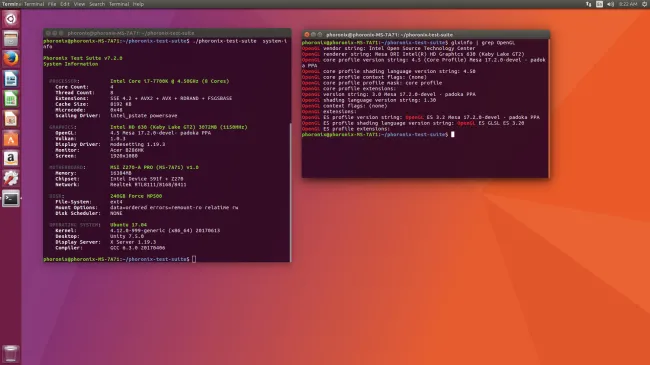Screen dimensions: 650x365
Task: Open LibreOffice Impress from the launcher
Action: tap(11, 119)
